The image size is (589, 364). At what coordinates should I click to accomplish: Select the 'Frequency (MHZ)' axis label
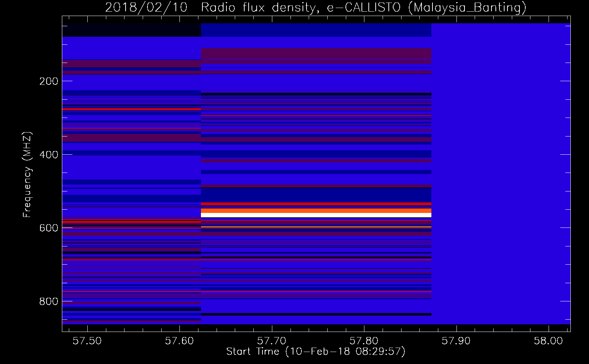pos(28,174)
